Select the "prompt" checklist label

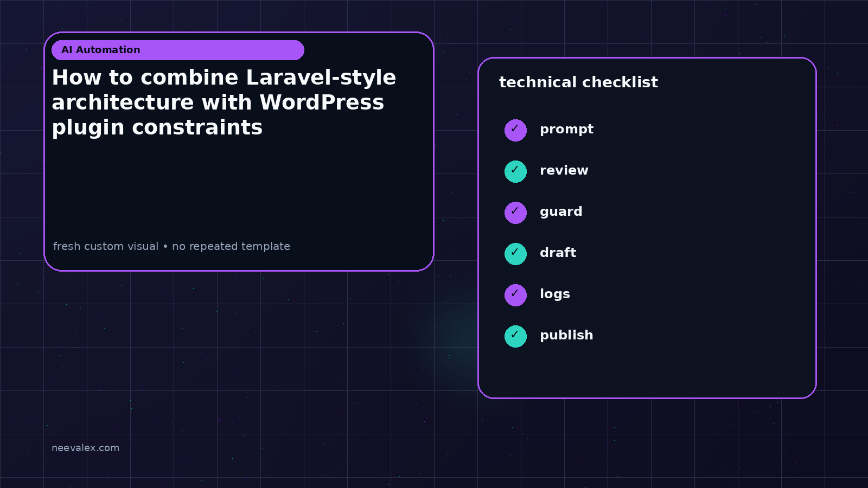pos(566,130)
